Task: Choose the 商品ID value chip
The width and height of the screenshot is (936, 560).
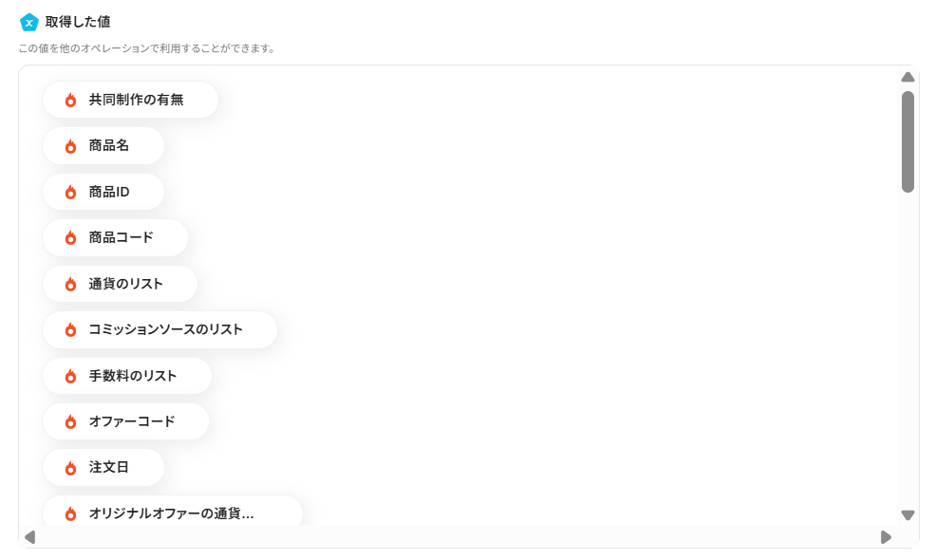Action: (x=103, y=192)
